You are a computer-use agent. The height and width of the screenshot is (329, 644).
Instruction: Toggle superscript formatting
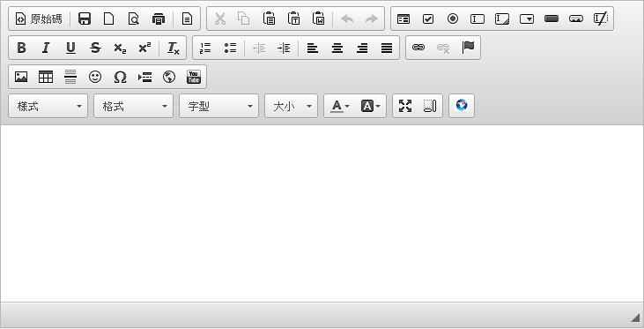coord(144,49)
